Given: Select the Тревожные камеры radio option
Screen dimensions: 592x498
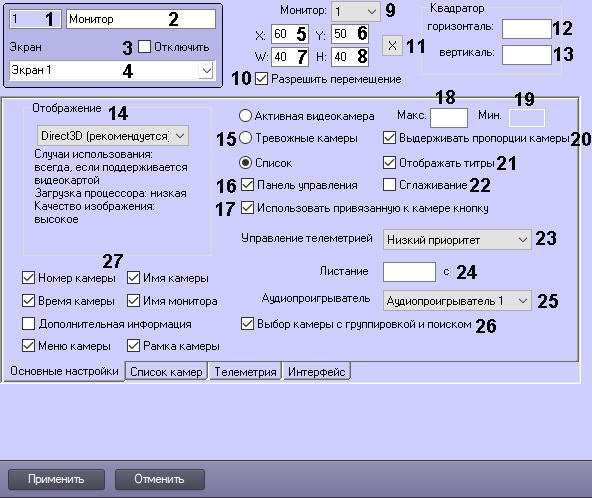Looking at the screenshot, I should coord(245,138).
